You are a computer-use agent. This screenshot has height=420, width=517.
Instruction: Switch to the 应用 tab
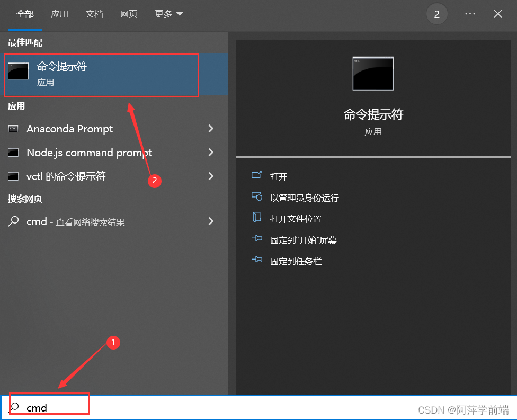tap(59, 14)
